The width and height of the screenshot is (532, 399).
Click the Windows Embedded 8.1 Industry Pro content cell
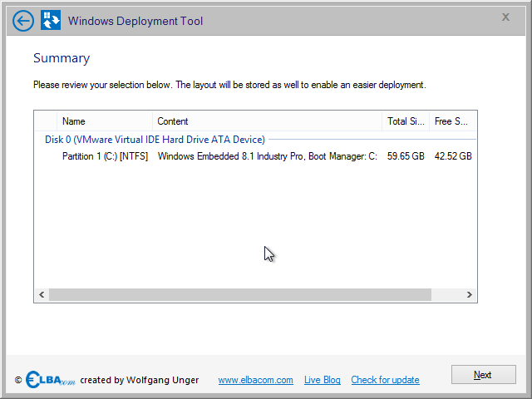268,156
